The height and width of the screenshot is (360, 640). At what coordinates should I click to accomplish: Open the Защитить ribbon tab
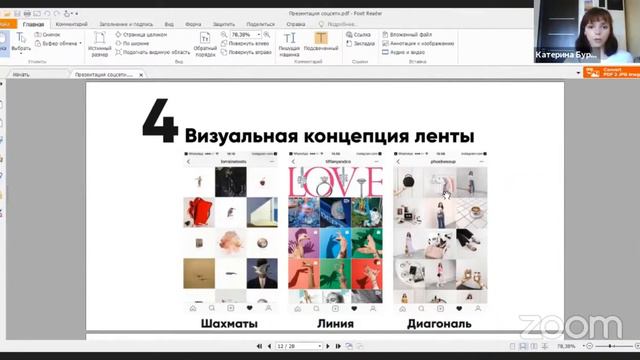tap(224, 24)
